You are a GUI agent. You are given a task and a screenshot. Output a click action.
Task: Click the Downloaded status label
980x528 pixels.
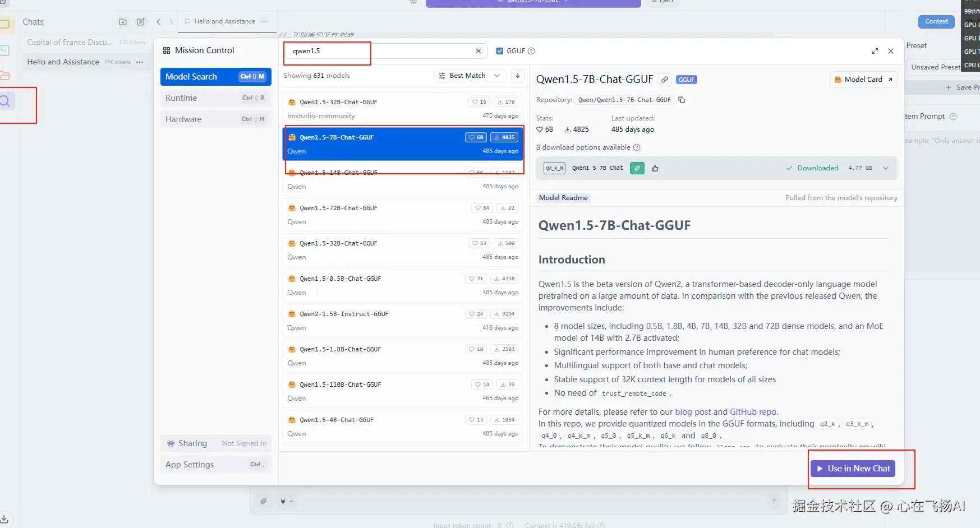pos(812,168)
